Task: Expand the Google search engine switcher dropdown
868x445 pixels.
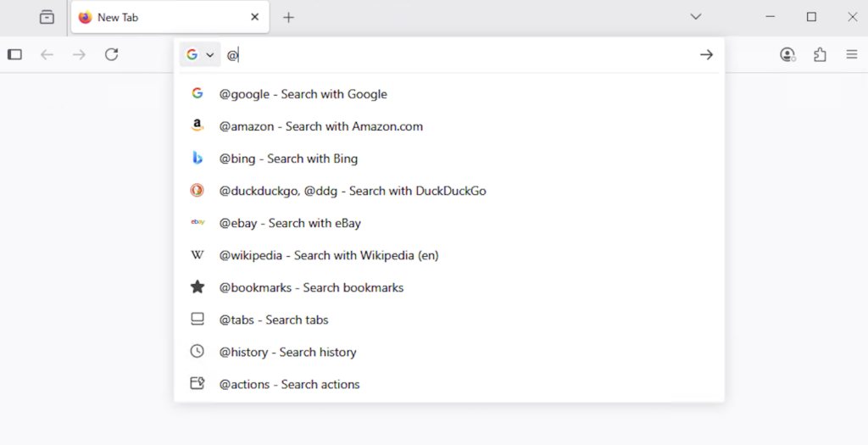Action: tap(200, 54)
